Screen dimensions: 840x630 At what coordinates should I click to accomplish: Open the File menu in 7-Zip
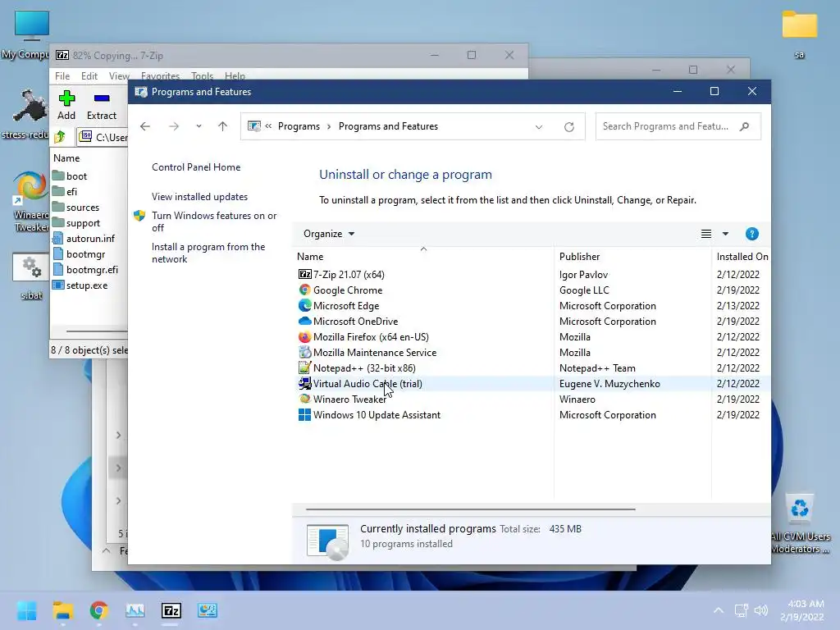pyautogui.click(x=62, y=75)
